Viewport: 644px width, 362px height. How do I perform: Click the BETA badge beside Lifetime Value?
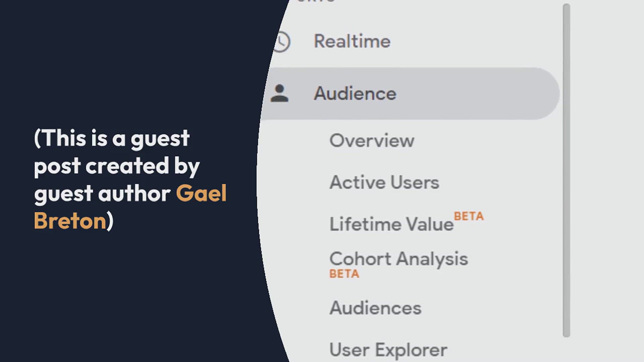pyautogui.click(x=469, y=217)
